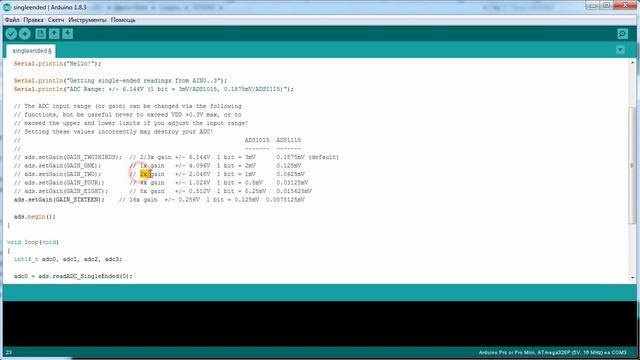Open a sketch using the Open icon
This screenshot has width=640, height=360.
tap(54, 34)
